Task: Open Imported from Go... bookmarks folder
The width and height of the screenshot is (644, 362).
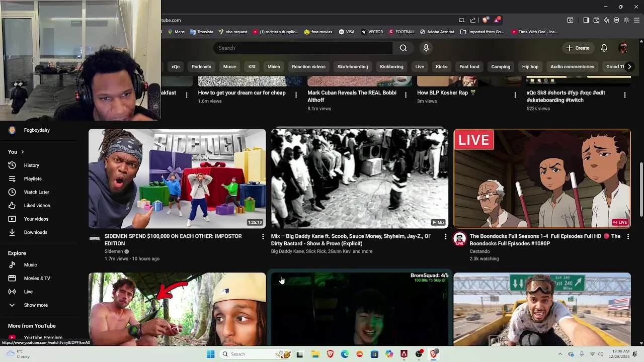Action: coord(482,32)
